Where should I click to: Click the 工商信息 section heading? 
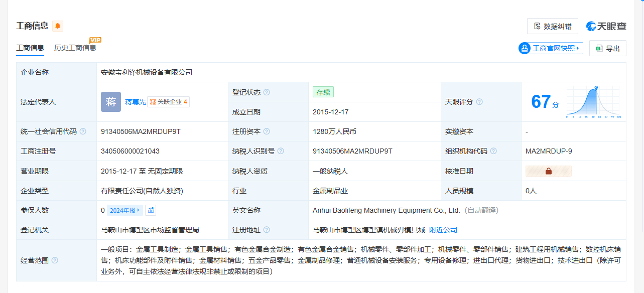coord(32,26)
